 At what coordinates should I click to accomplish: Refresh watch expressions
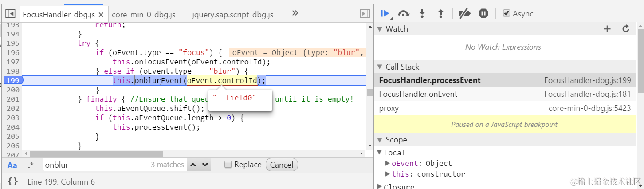click(626, 29)
